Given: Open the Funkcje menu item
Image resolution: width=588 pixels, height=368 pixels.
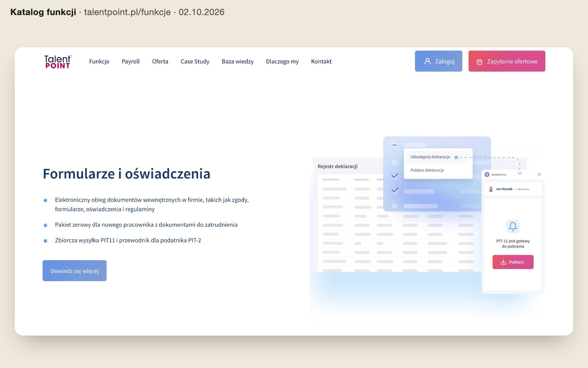Looking at the screenshot, I should tap(99, 61).
